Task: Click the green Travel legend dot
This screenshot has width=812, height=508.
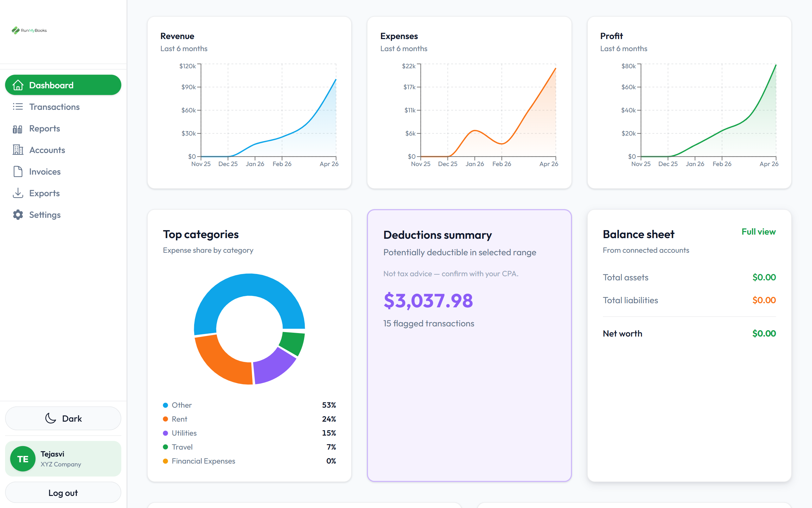Action: point(166,447)
